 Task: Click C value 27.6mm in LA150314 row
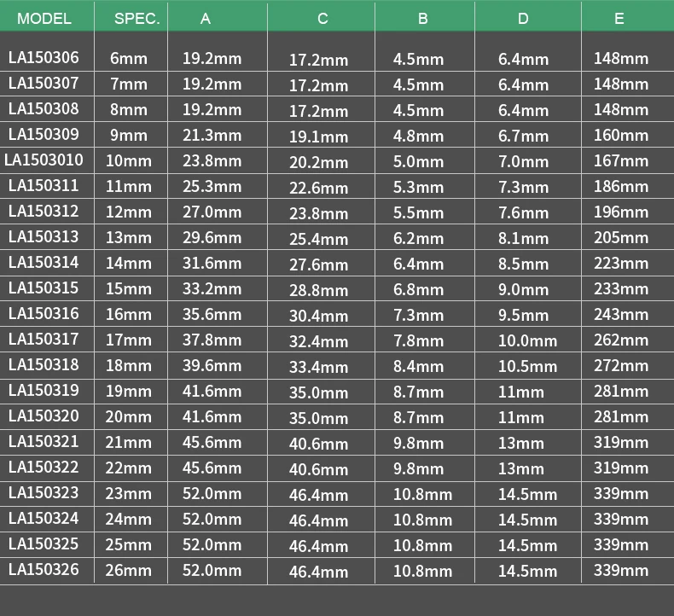pos(318,264)
